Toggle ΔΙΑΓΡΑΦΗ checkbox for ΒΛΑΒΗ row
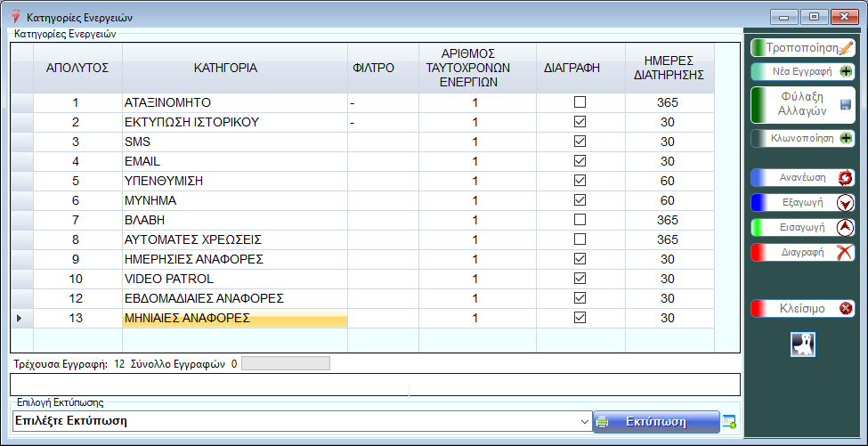868x446 pixels. (x=580, y=220)
